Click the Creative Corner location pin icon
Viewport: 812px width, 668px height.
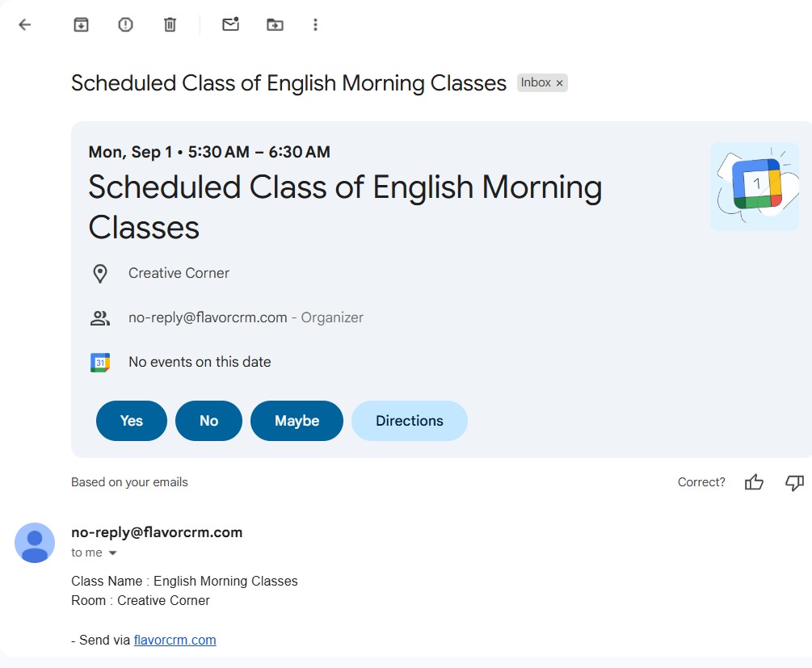pyautogui.click(x=100, y=274)
